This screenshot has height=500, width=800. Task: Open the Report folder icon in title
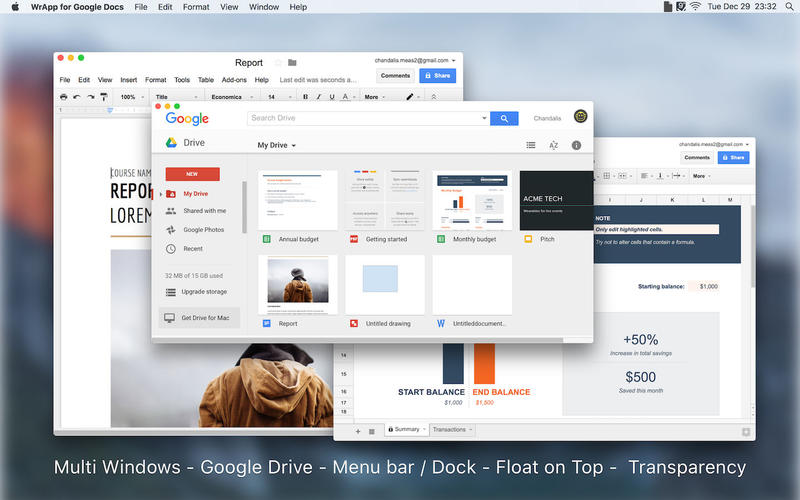click(x=292, y=63)
